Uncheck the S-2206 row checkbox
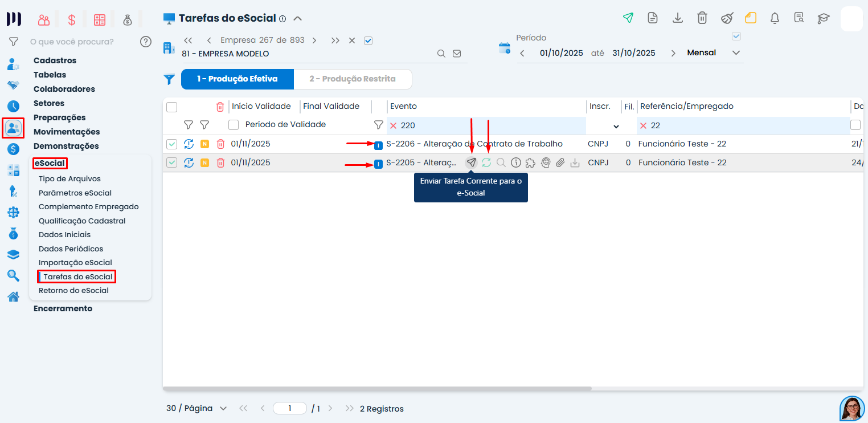868x423 pixels. click(172, 144)
